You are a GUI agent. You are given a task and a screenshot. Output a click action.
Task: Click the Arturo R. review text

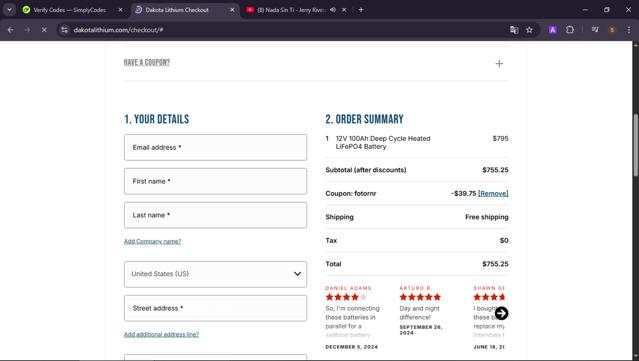click(x=420, y=313)
